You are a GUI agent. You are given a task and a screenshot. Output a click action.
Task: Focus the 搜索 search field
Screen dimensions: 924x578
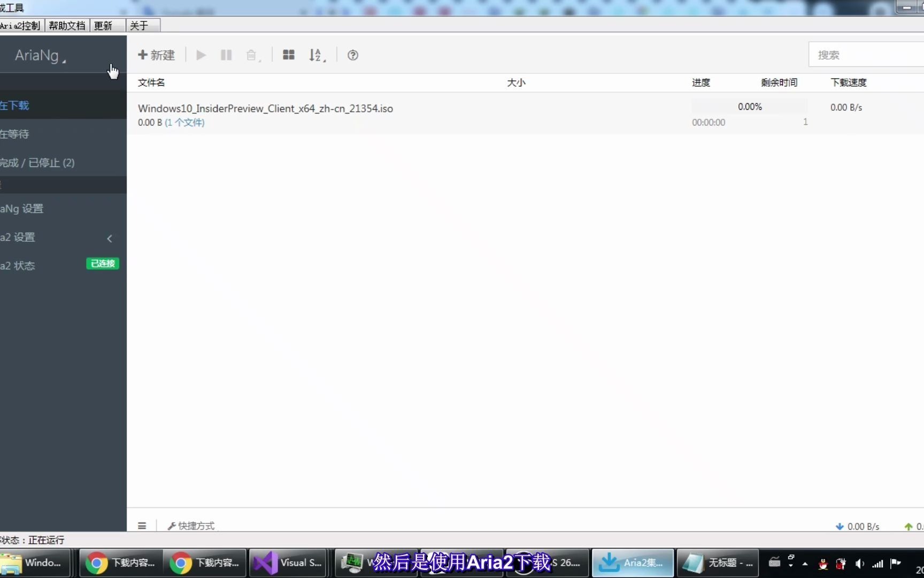point(866,55)
